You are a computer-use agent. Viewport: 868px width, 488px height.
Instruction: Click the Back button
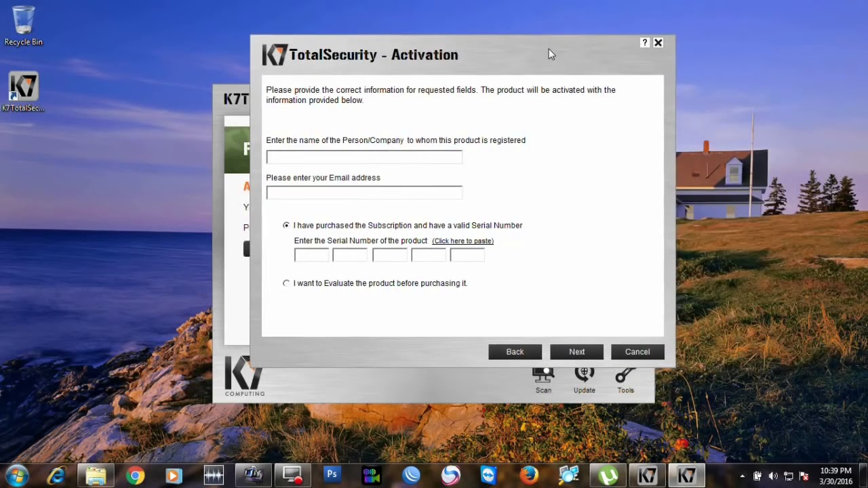pos(515,352)
